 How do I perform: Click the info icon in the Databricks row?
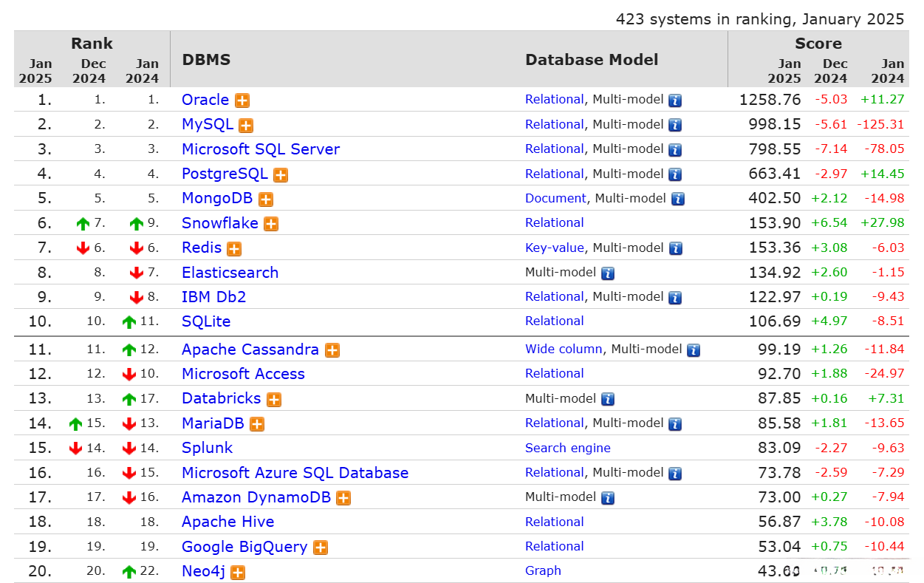pos(608,400)
